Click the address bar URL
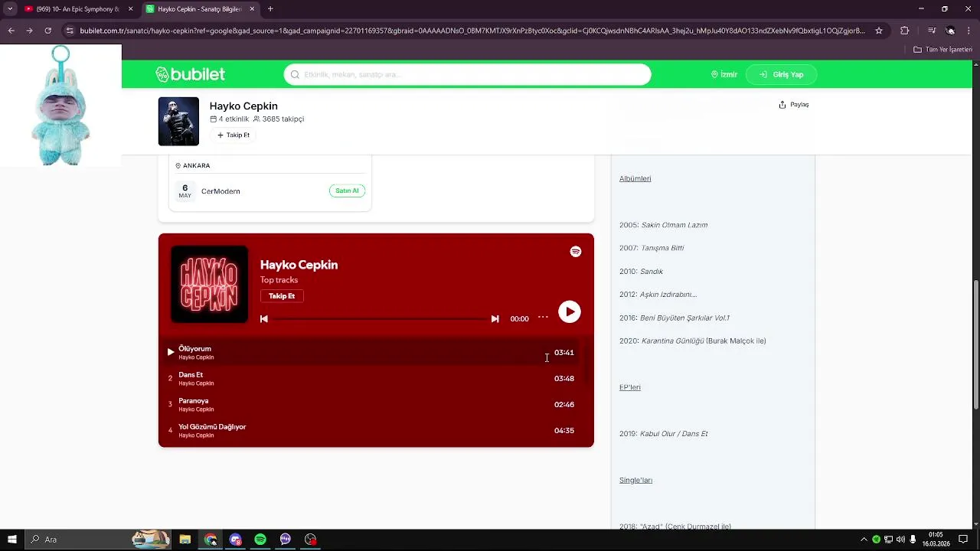The height and width of the screenshot is (551, 980). click(x=472, y=31)
